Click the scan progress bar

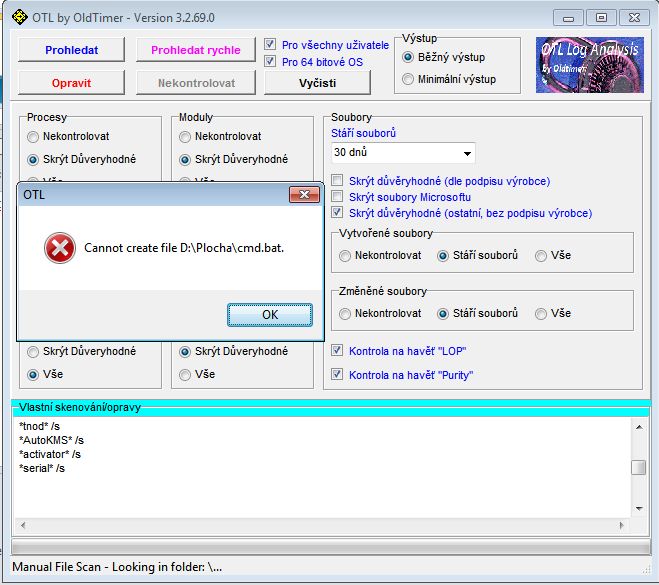pyautogui.click(x=331, y=546)
